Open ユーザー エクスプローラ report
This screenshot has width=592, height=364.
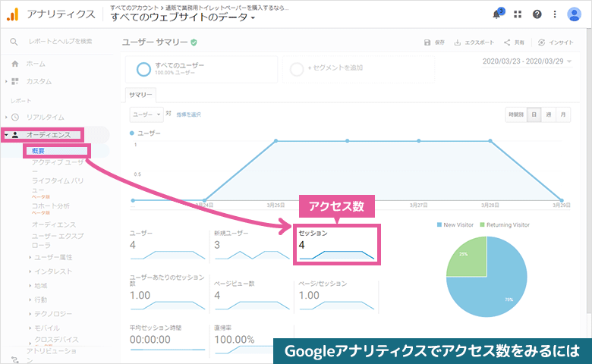tap(58, 240)
